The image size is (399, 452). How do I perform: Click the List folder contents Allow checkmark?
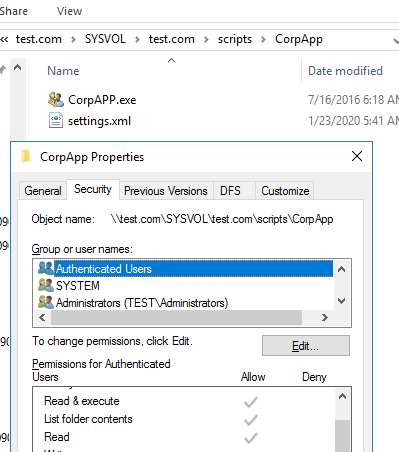[251, 420]
